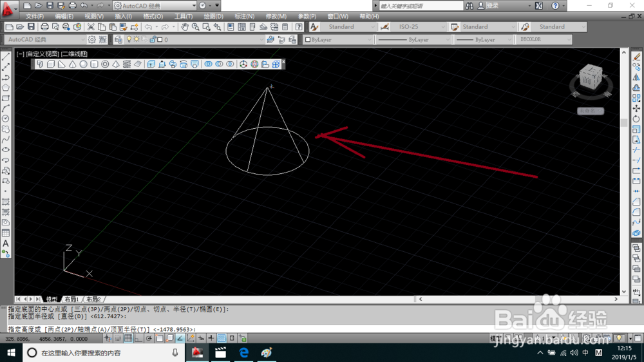
Task: Open the 绘图(D) menu
Action: point(214,17)
